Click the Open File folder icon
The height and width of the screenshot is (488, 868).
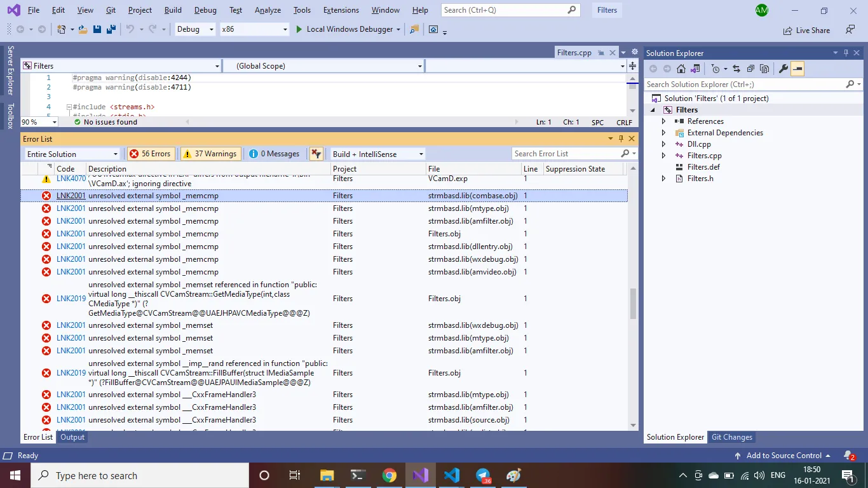tap(83, 29)
